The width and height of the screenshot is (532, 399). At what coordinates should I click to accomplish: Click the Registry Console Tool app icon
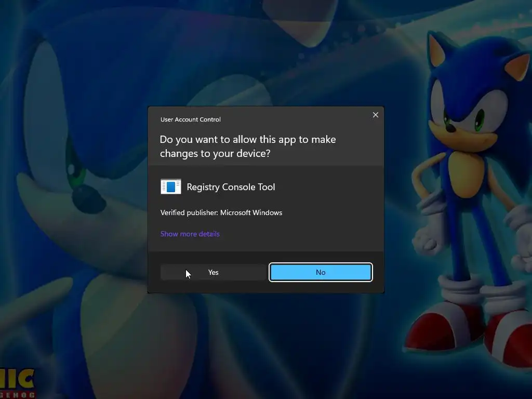(x=170, y=187)
